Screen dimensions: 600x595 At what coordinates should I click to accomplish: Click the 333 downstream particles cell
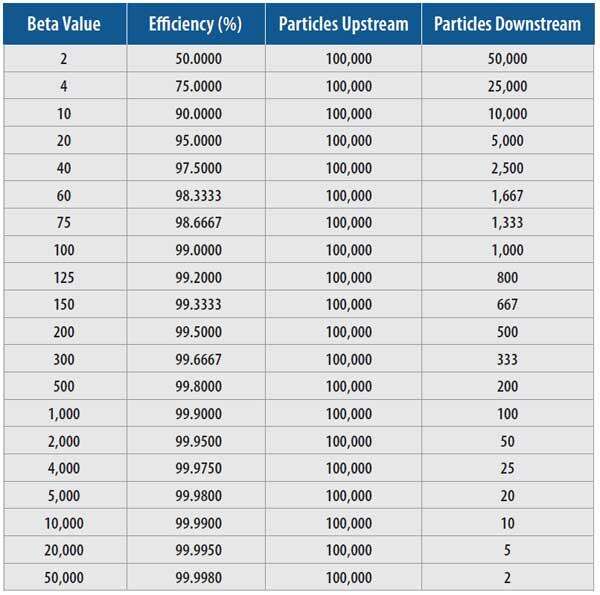click(507, 359)
